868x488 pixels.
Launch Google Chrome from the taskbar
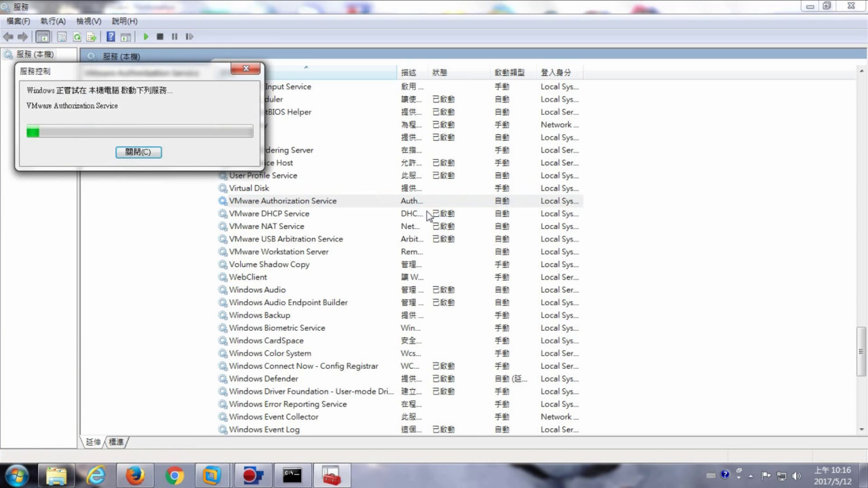[174, 476]
